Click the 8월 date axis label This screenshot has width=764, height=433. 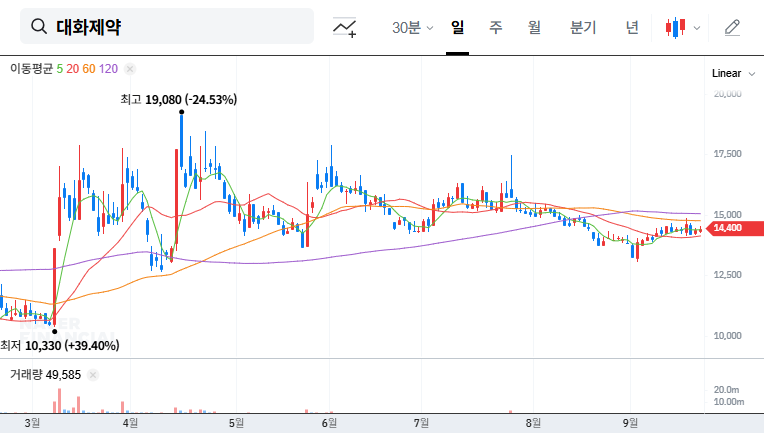tap(534, 423)
